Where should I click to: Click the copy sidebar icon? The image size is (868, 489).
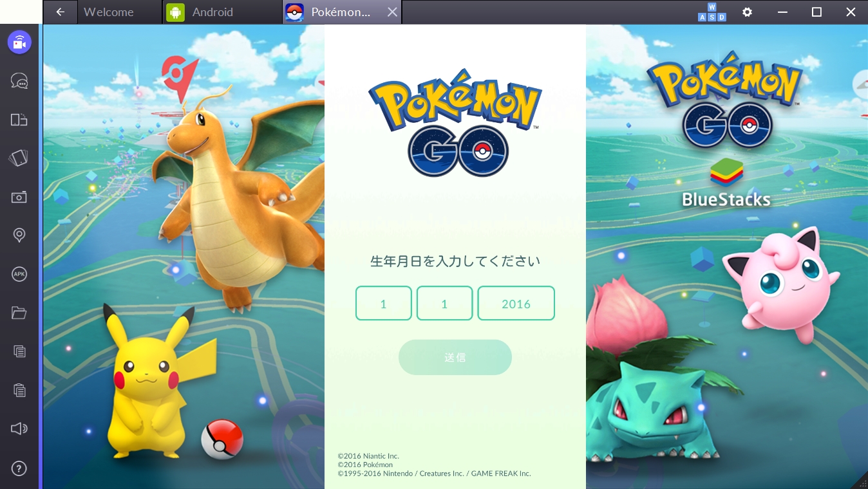point(19,351)
